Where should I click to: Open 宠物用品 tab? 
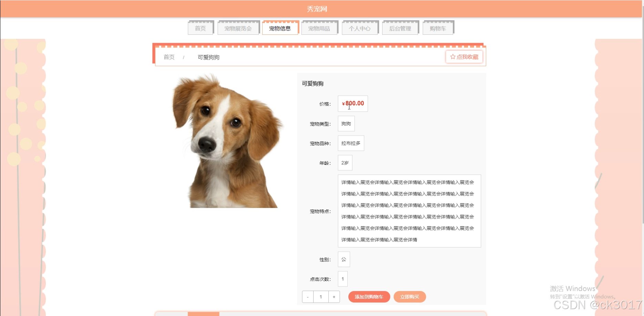coord(319,28)
